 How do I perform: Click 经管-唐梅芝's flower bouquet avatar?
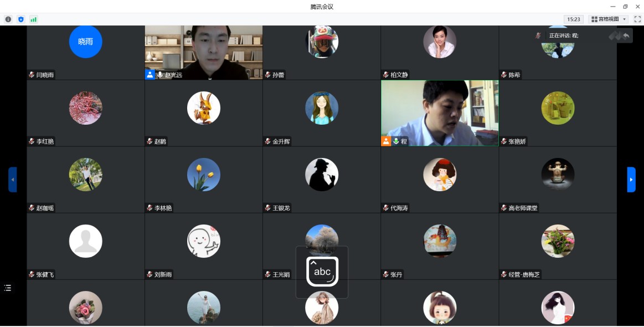558,241
